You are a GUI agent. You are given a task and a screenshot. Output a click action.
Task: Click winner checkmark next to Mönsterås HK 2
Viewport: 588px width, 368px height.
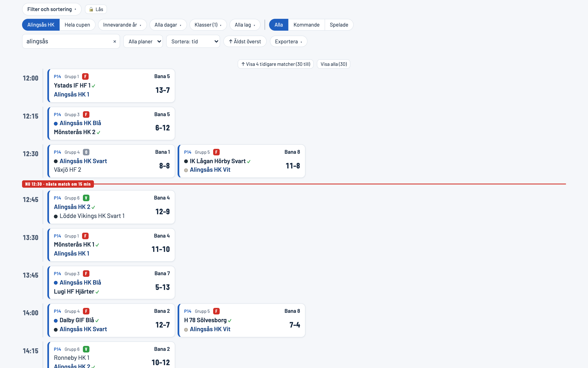pyautogui.click(x=98, y=133)
